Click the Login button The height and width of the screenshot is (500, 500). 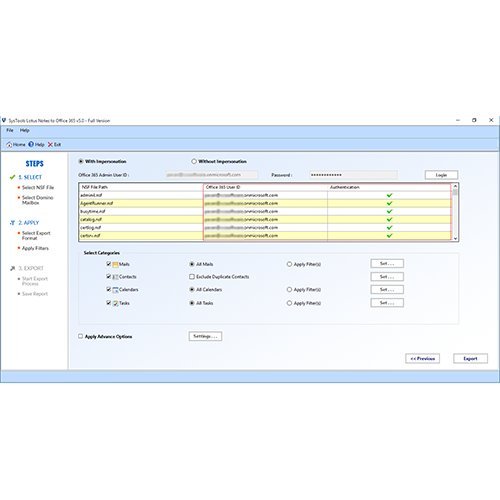[x=441, y=175]
